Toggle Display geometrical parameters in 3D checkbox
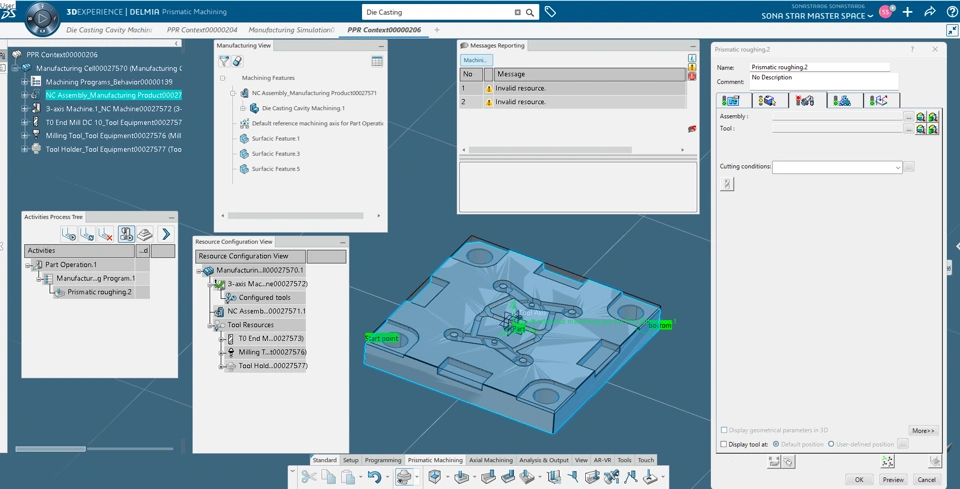 (724, 430)
